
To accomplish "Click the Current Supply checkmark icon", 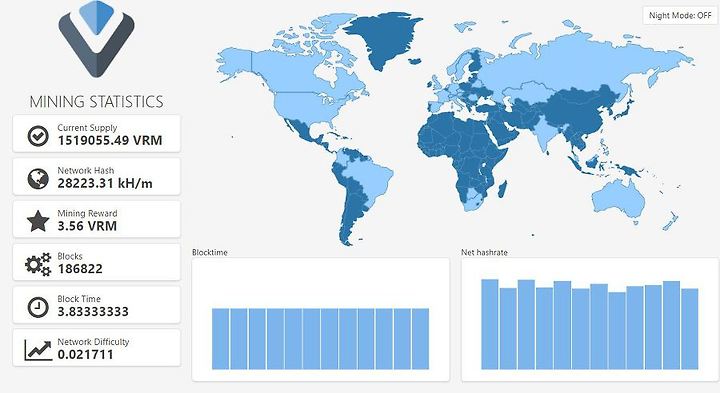I will (x=38, y=135).
